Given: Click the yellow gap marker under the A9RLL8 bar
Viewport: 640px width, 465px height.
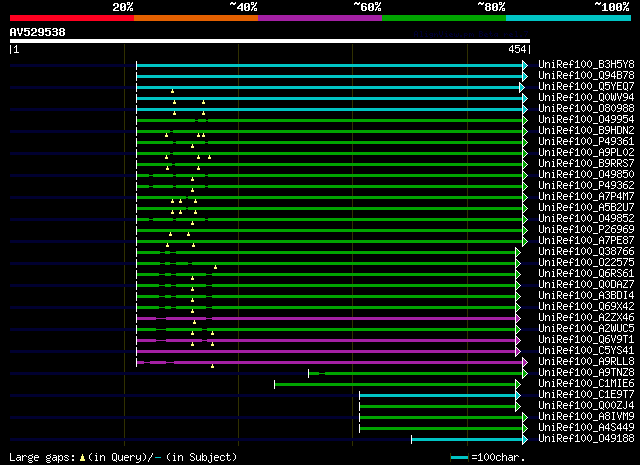Looking at the screenshot, I should tap(212, 366).
